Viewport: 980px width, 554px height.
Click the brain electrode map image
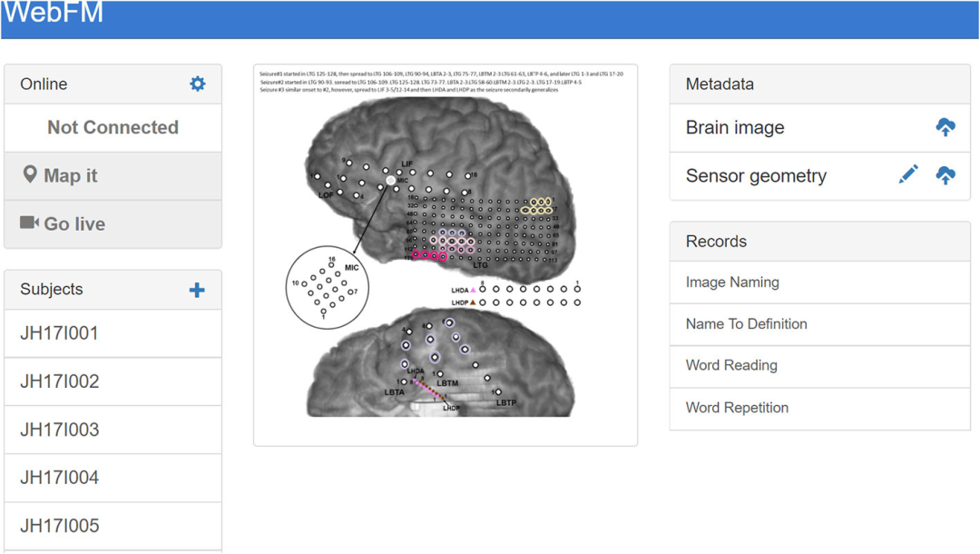click(445, 255)
